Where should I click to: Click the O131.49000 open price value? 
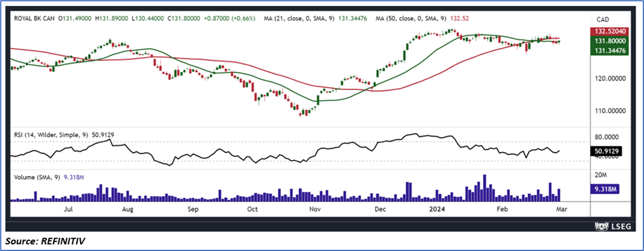click(75, 18)
